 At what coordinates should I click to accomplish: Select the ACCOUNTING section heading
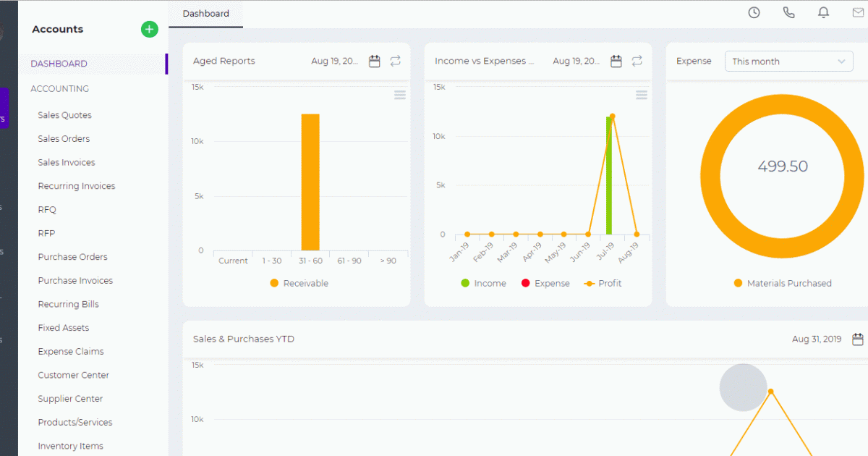click(x=60, y=88)
